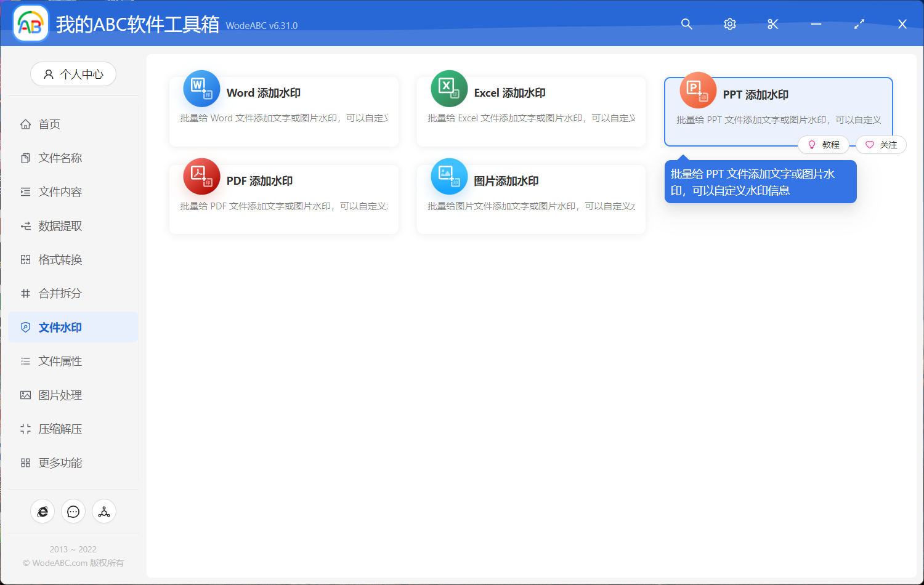Open the PDF 添加水印 tool
Image resolution: width=924 pixels, height=585 pixels.
(x=283, y=198)
